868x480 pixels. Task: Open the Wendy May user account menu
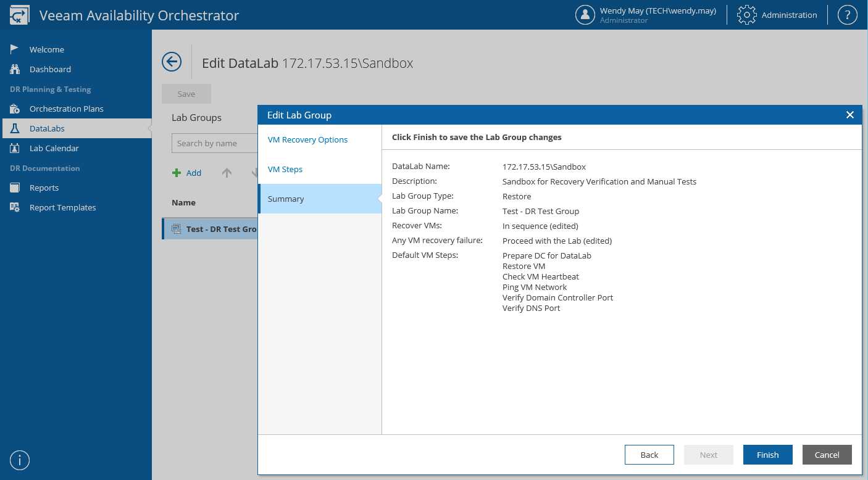pyautogui.click(x=645, y=15)
